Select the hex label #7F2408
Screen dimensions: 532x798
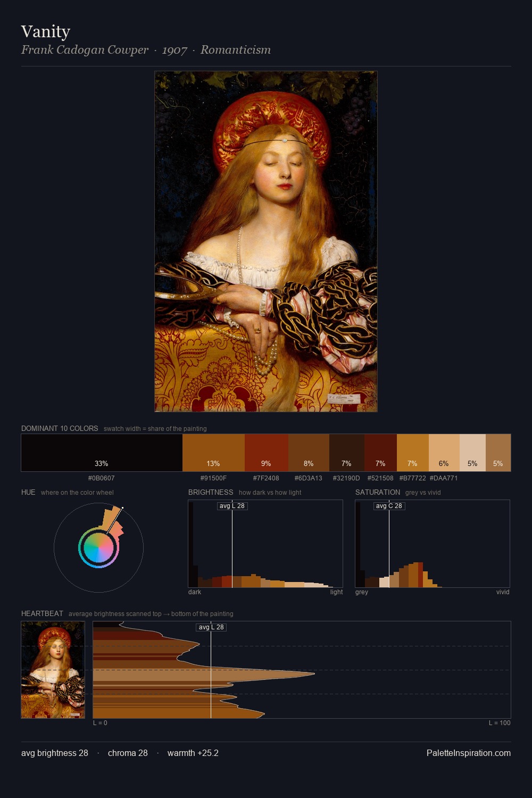(x=266, y=478)
